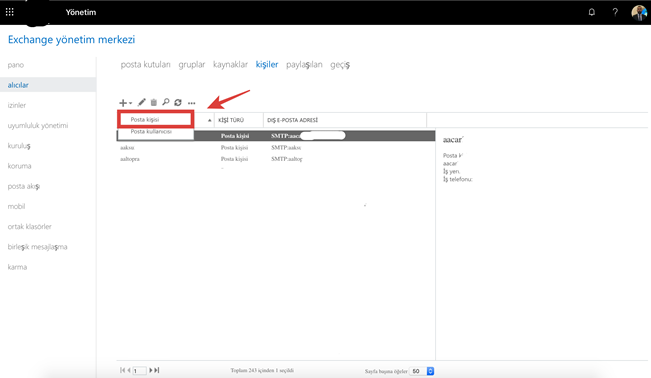Image resolution: width=651 pixels, height=378 pixels.
Task: Go to the first page arrow
Action: [x=122, y=370]
